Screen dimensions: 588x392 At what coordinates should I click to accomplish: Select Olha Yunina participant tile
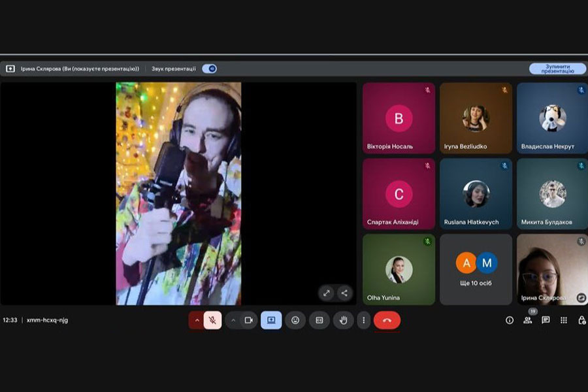point(399,269)
